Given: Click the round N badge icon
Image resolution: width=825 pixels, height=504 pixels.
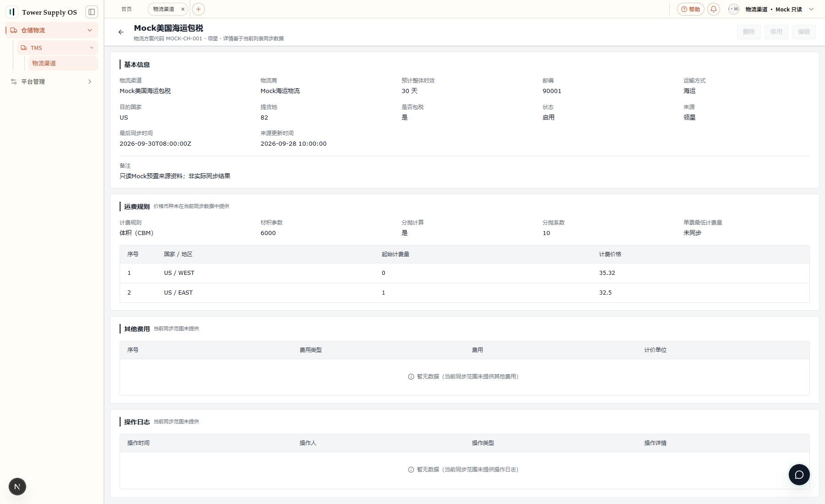Looking at the screenshot, I should click(17, 487).
